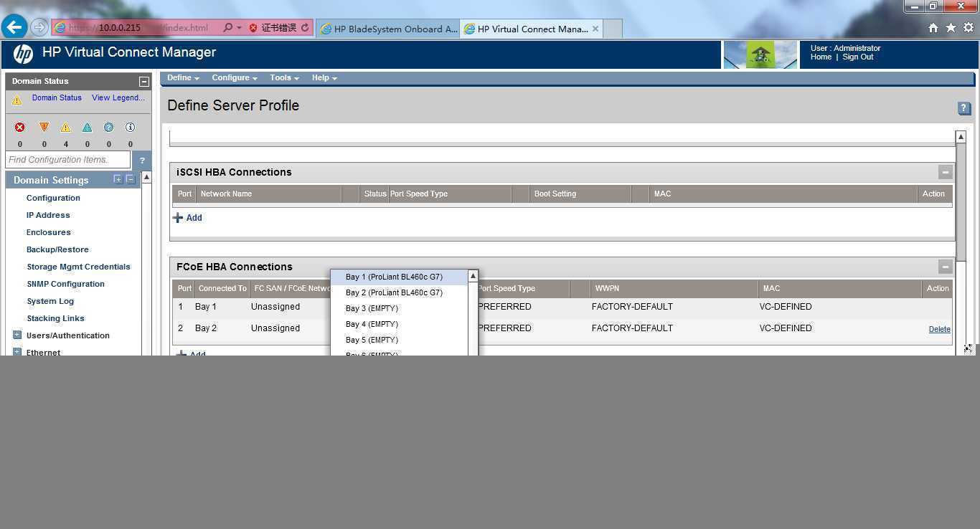Click the red critical status icon
The width and height of the screenshot is (980, 529).
coord(20,127)
